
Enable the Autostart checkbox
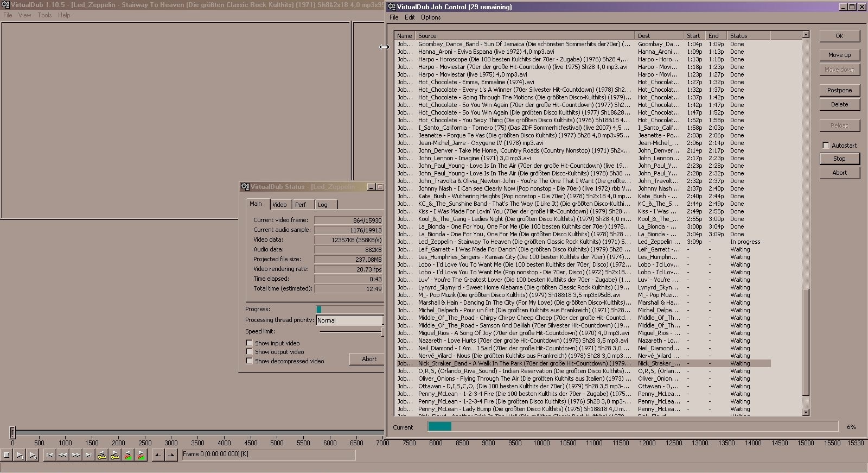pyautogui.click(x=826, y=146)
